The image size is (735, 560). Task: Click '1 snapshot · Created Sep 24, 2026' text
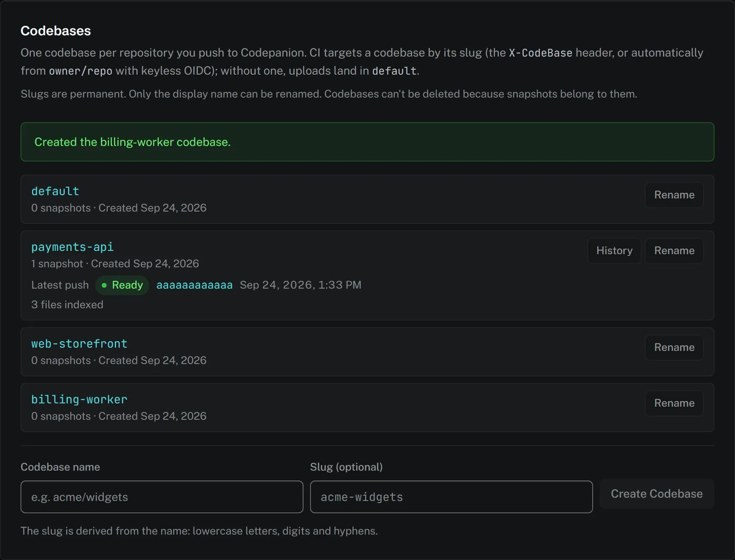115,264
